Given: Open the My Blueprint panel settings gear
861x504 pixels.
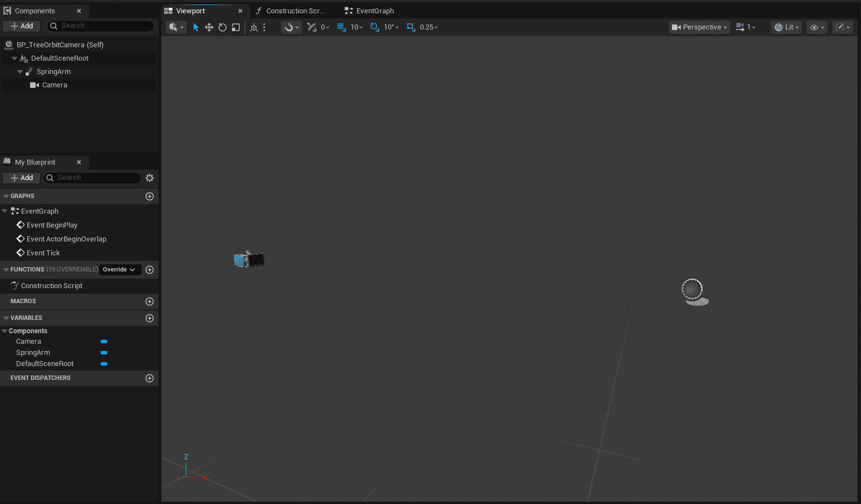Looking at the screenshot, I should [149, 177].
